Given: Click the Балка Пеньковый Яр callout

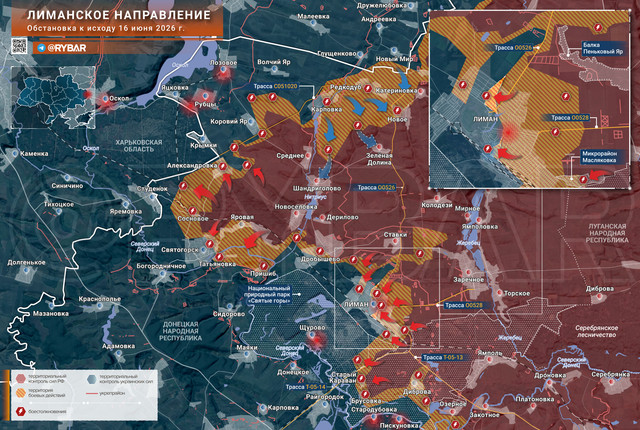Looking at the screenshot, I should tap(604, 49).
